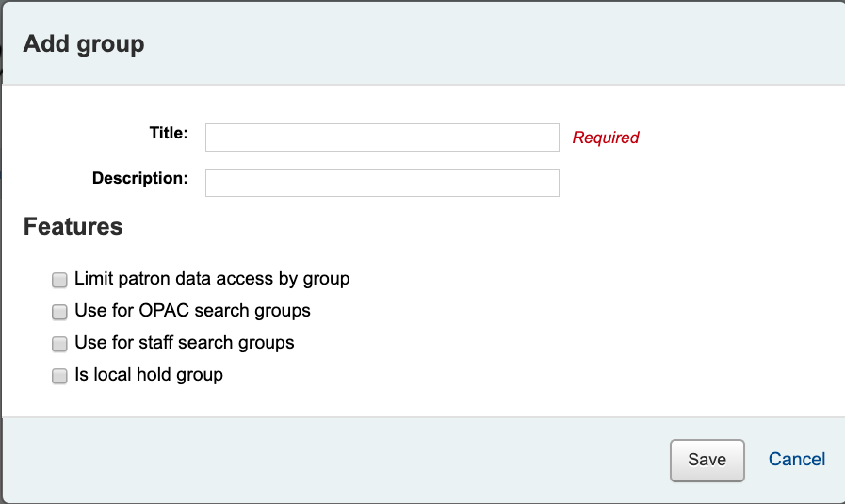Click the Cancel link
The image size is (845, 504).
(x=797, y=460)
